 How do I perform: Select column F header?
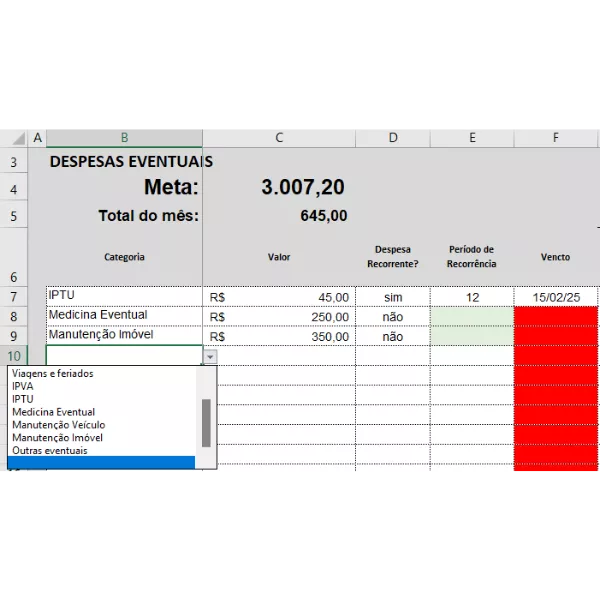[556, 138]
